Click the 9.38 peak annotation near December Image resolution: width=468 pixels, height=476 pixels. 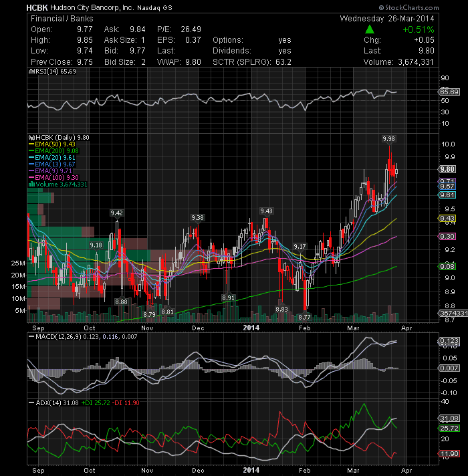(x=198, y=218)
